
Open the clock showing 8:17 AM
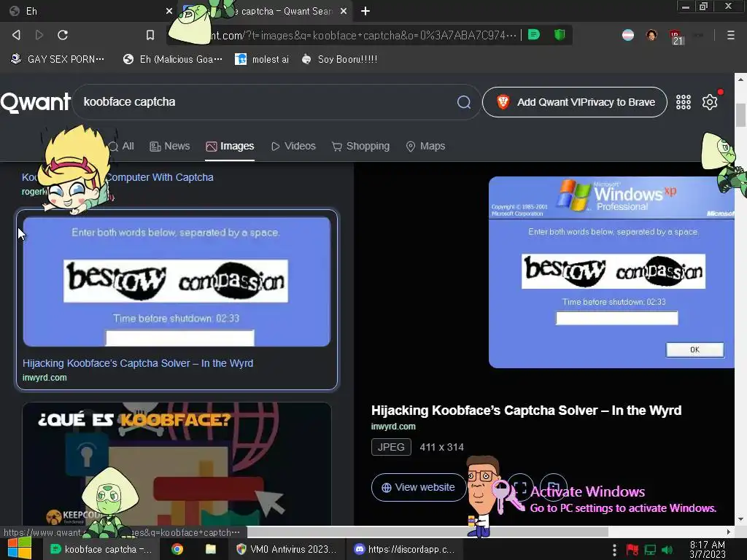pyautogui.click(x=708, y=549)
